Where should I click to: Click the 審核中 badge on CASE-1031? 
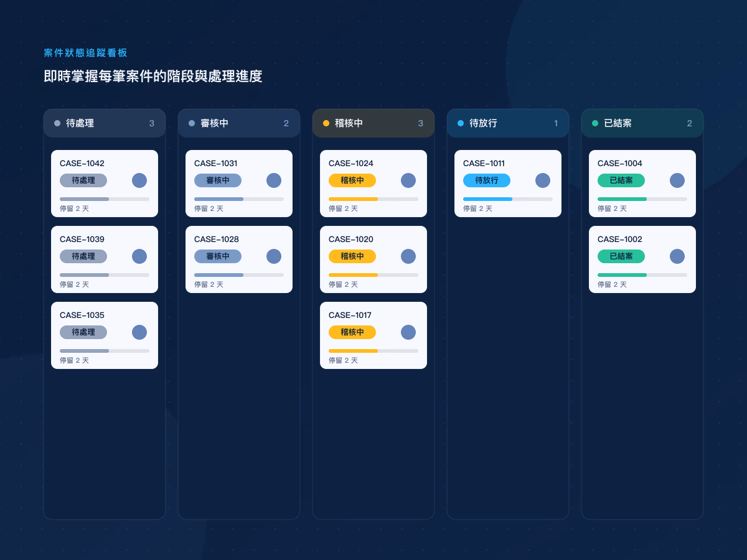218,180
